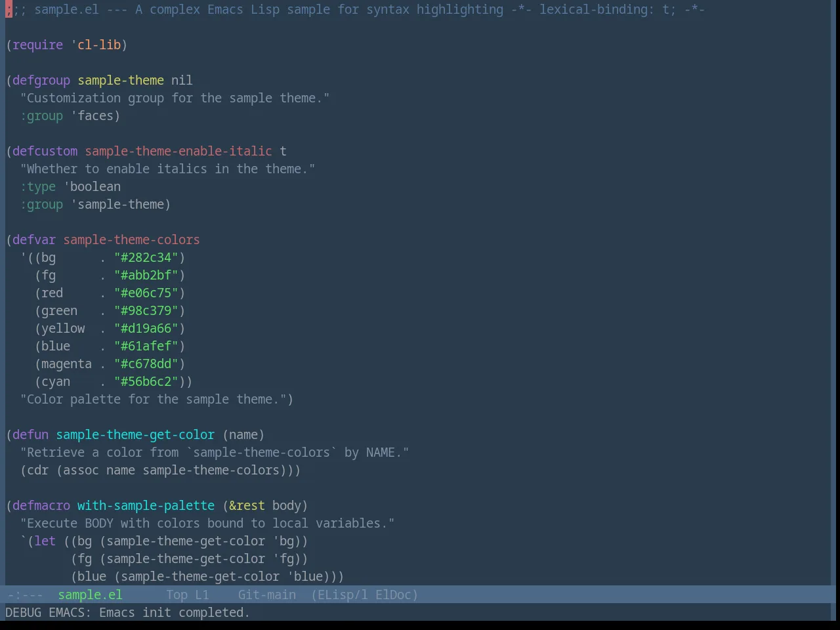Click the ELisp/l major mode indicator

click(339, 595)
